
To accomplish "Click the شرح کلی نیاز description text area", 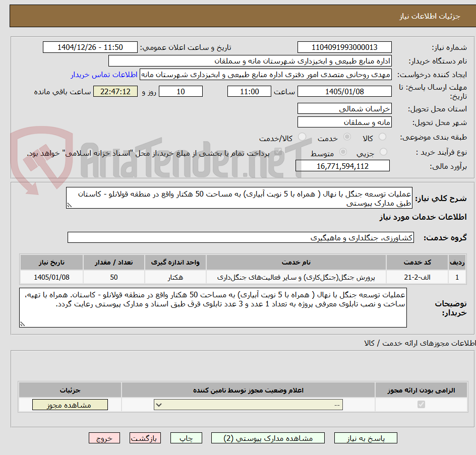I will (239, 198).
